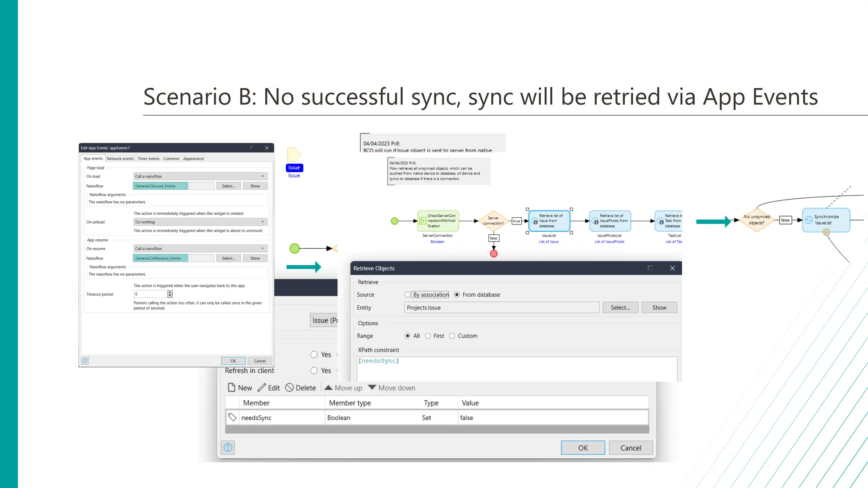Click OK in Edit App Events dialog
The image size is (868, 488).
pyautogui.click(x=233, y=361)
